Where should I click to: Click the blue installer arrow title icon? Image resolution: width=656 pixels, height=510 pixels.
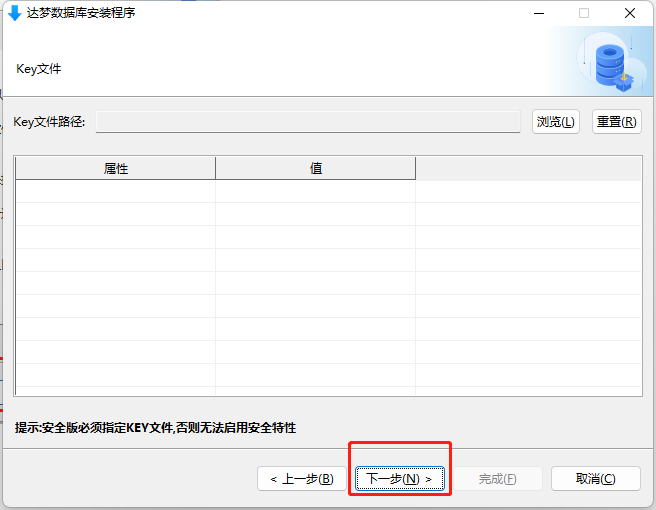15,13
